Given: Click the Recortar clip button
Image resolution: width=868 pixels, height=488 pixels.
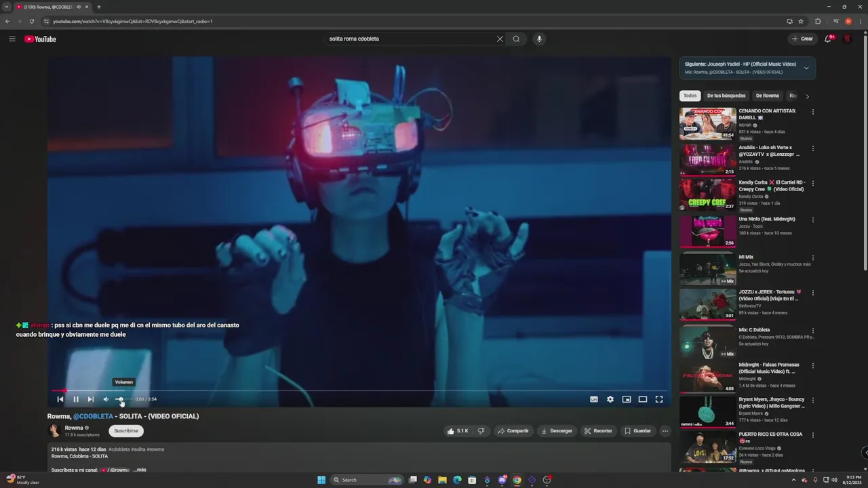Looking at the screenshot, I should (598, 430).
